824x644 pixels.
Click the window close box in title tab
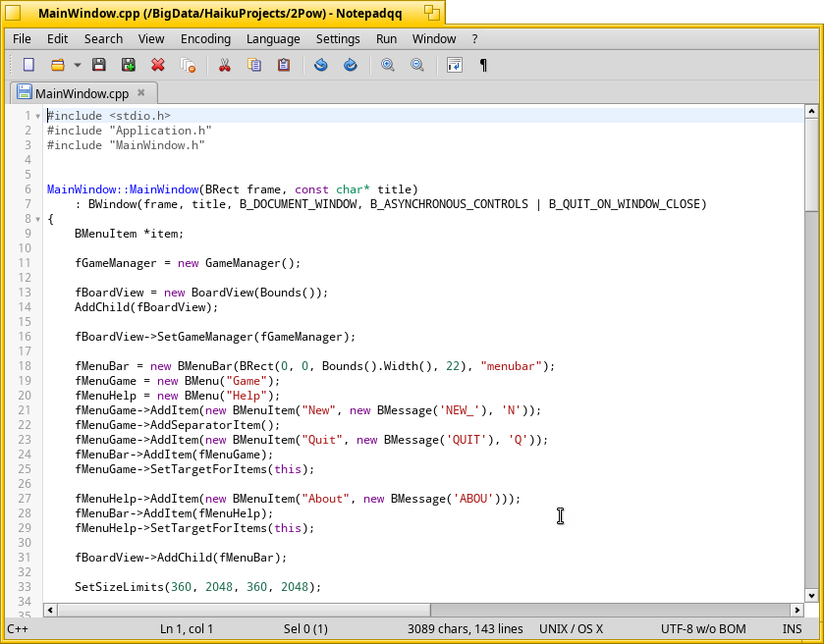pyautogui.click(x=13, y=13)
